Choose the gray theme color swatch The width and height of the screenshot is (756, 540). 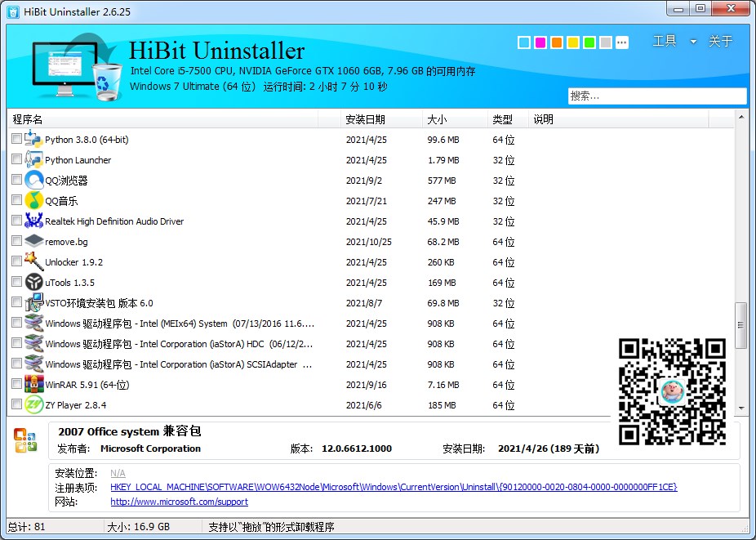click(606, 42)
